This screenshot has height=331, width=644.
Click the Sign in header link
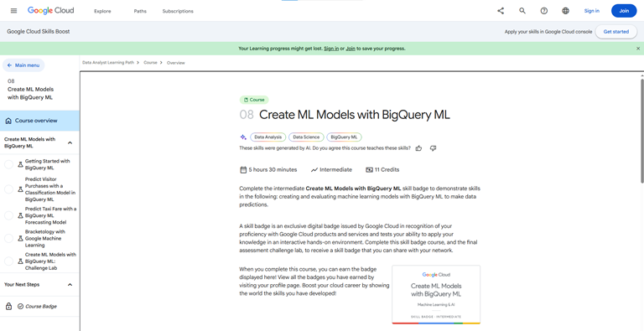[x=592, y=11]
